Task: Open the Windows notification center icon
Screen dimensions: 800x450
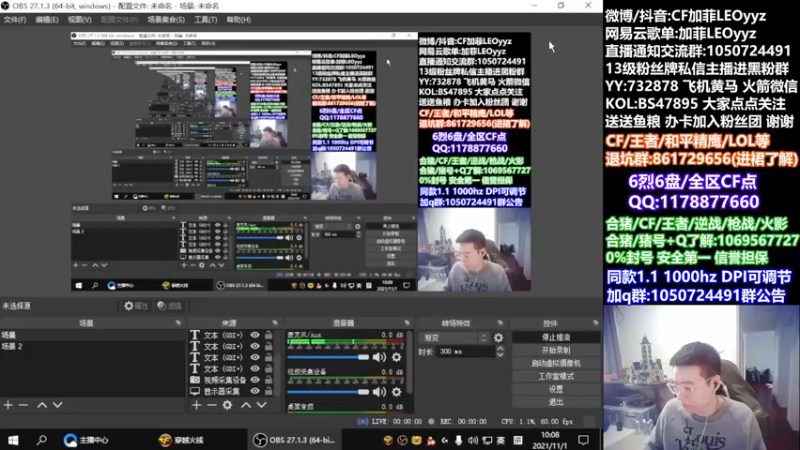Action: (x=583, y=440)
